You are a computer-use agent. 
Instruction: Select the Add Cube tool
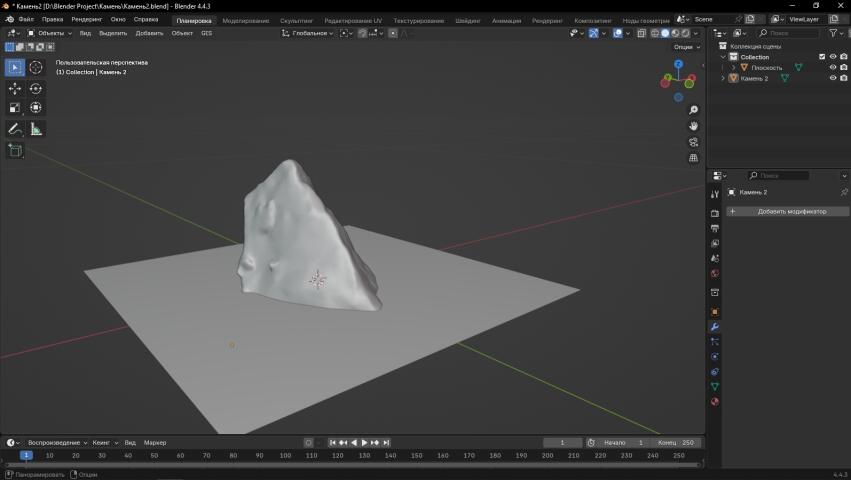pyautogui.click(x=15, y=150)
